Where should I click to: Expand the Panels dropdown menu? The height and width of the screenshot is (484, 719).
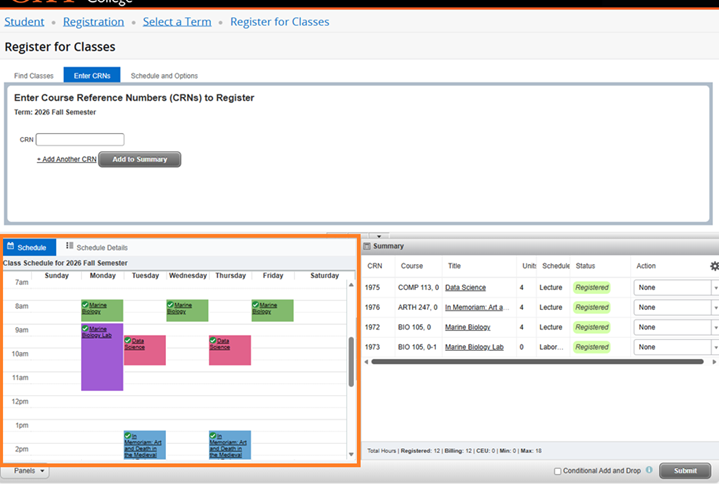26,471
